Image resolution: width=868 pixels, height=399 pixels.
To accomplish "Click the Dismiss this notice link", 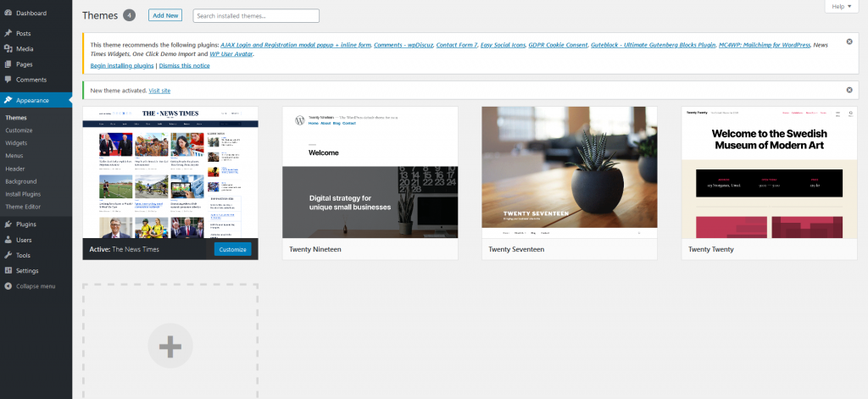I will (x=184, y=66).
